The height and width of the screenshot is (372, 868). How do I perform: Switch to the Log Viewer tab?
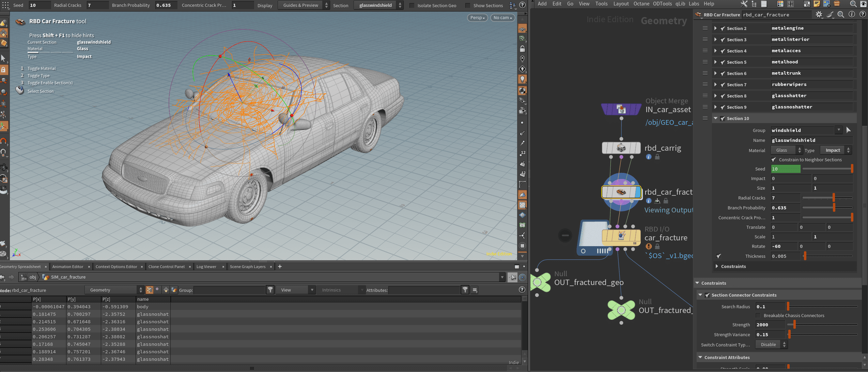(x=206, y=267)
